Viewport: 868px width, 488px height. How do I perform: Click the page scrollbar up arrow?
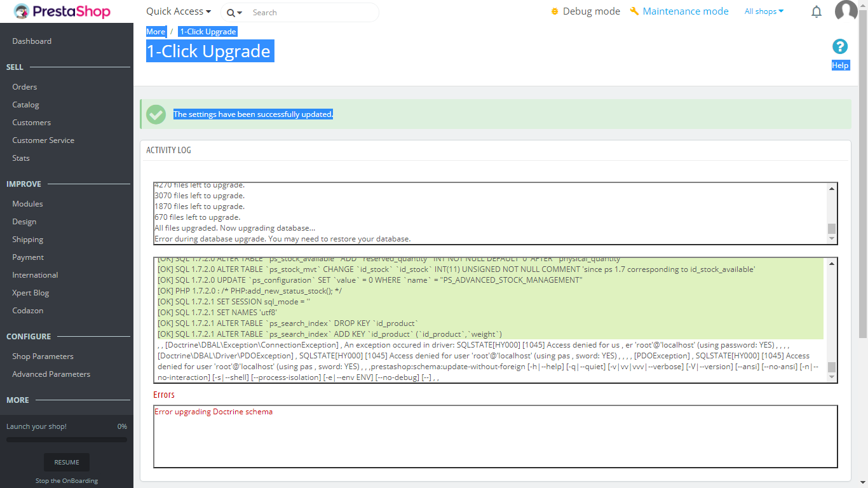(863, 4)
